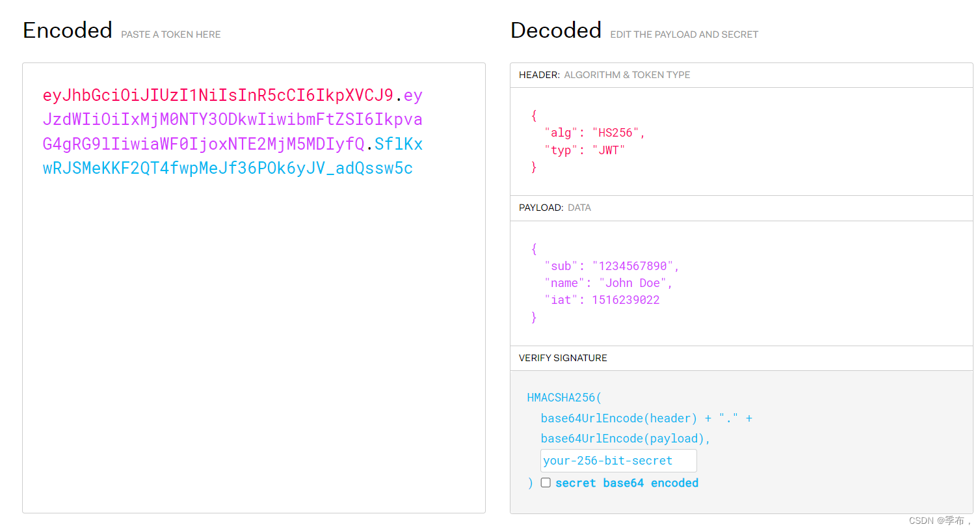Image resolution: width=980 pixels, height=531 pixels.
Task: Click the "name": "John Doe" payload line
Action: click(x=608, y=283)
